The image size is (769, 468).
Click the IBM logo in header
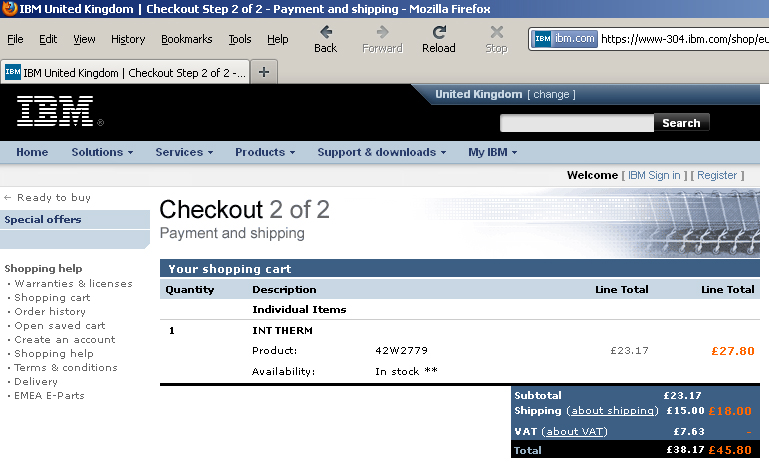(55, 111)
